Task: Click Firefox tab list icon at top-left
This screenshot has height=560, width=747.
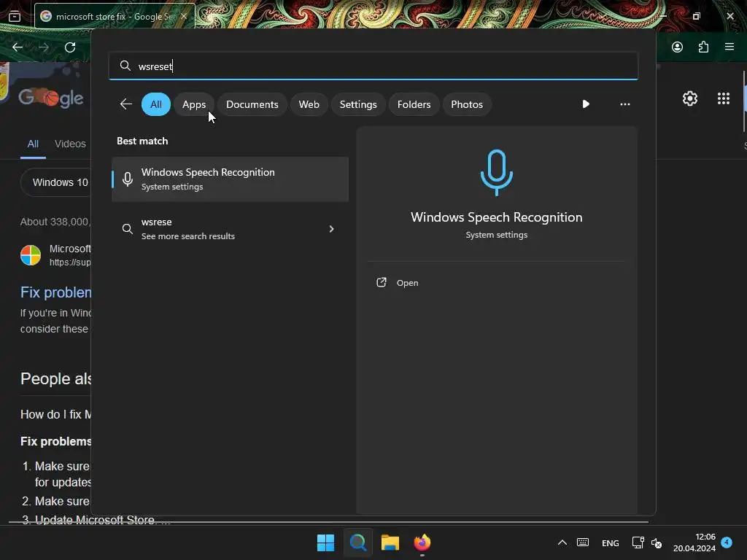Action: pos(15,16)
